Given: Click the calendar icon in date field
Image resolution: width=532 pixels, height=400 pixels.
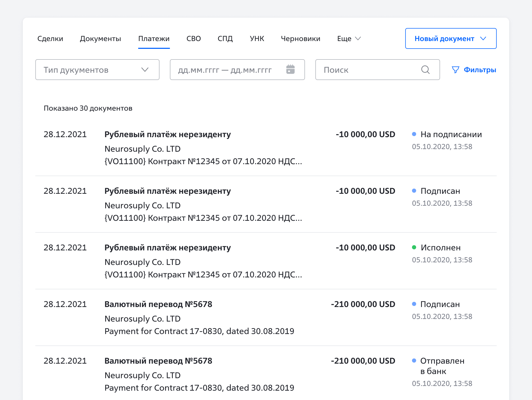Looking at the screenshot, I should coord(290,70).
